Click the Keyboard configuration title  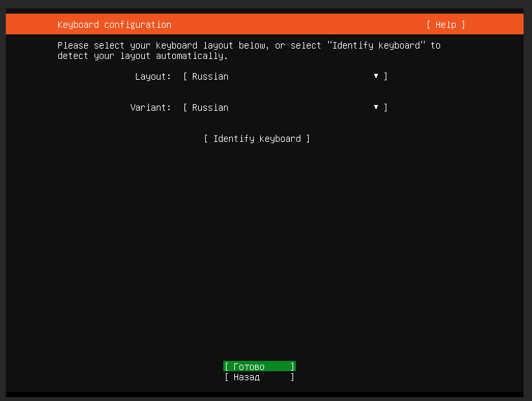click(115, 25)
